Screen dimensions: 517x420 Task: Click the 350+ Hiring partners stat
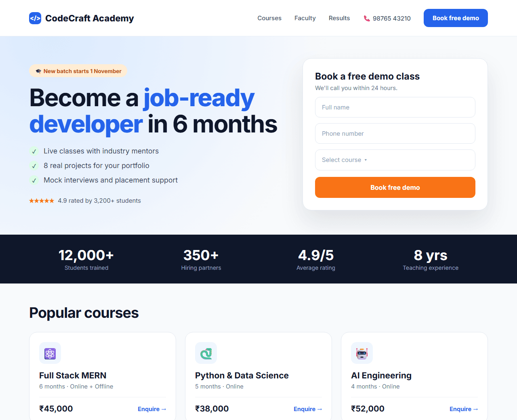tap(201, 259)
